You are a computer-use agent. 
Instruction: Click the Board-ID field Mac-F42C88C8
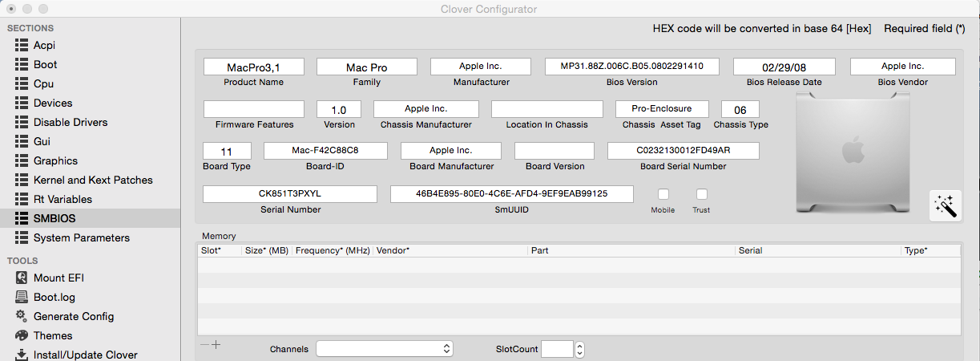(x=325, y=151)
